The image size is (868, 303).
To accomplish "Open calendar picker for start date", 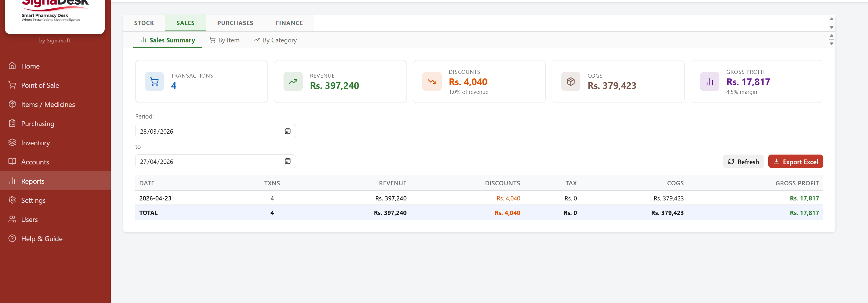I will pyautogui.click(x=287, y=131).
